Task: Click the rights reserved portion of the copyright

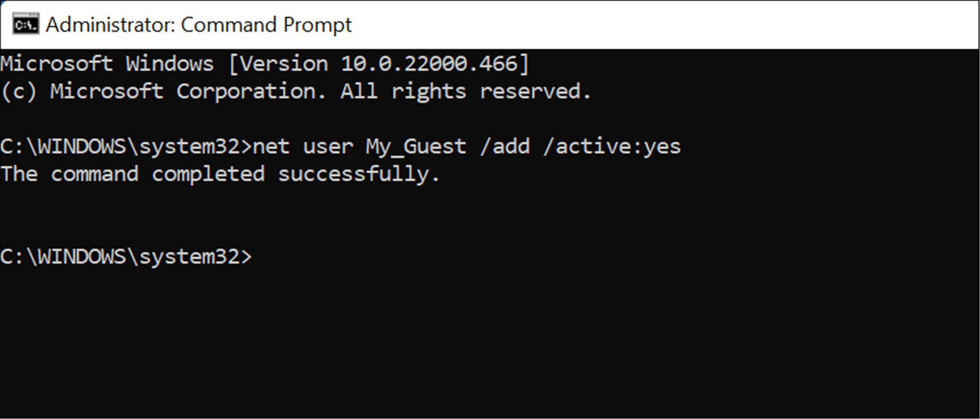Action: click(499, 90)
